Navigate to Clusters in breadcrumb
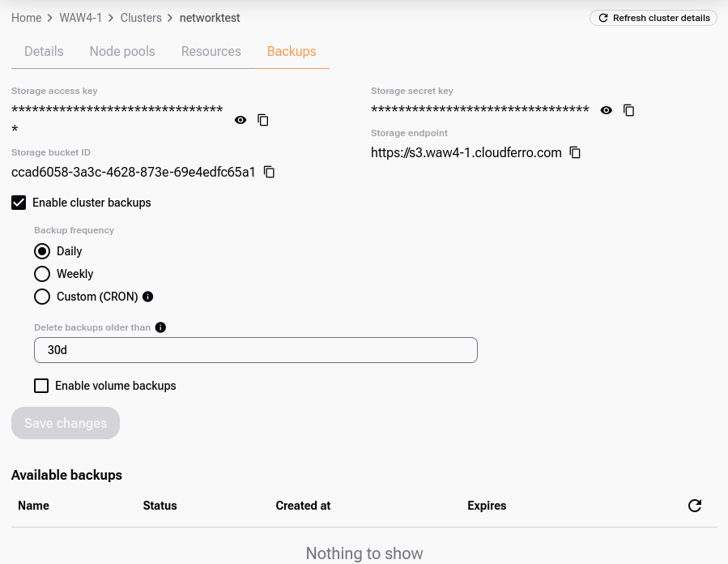The height and width of the screenshot is (564, 728). (141, 18)
